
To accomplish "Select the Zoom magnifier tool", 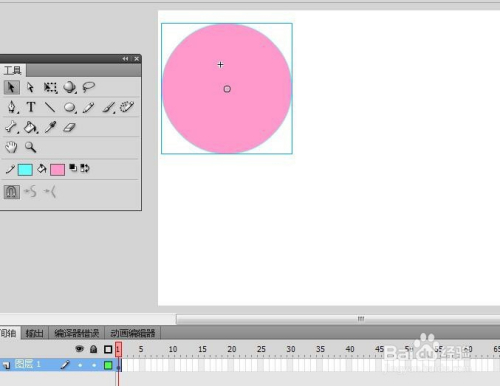I will pyautogui.click(x=30, y=147).
